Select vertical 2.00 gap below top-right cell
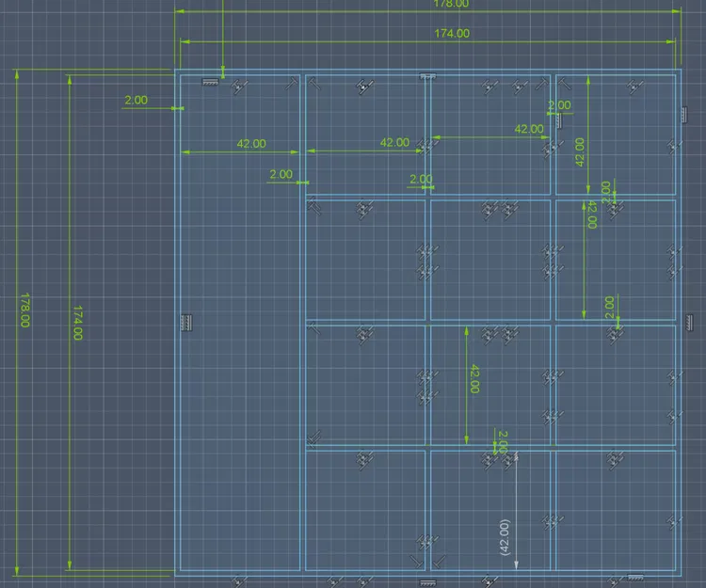 [x=606, y=192]
